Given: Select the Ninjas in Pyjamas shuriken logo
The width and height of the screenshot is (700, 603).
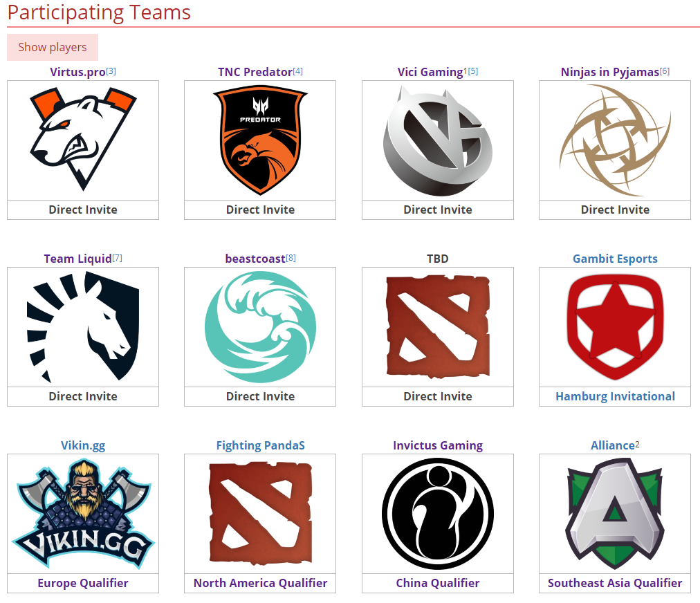Looking at the screenshot, I should tap(615, 140).
